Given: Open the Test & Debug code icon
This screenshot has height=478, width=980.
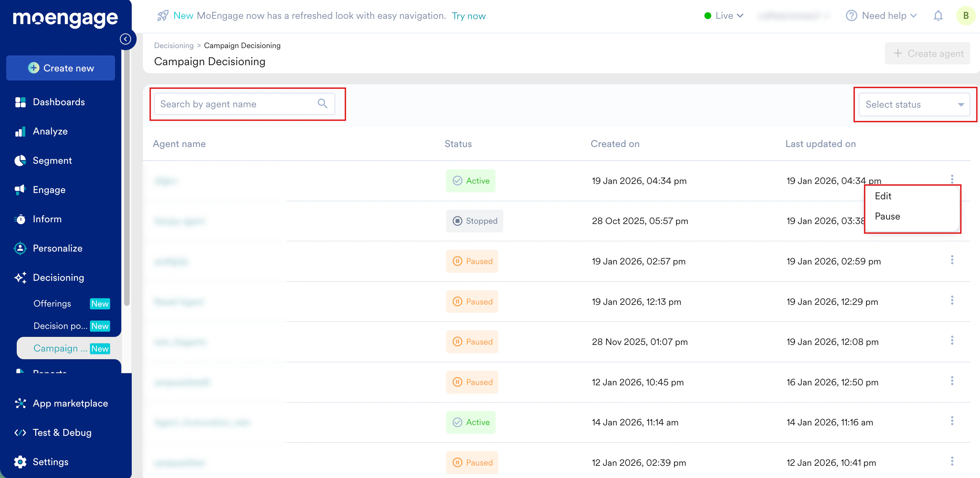Looking at the screenshot, I should pos(20,432).
